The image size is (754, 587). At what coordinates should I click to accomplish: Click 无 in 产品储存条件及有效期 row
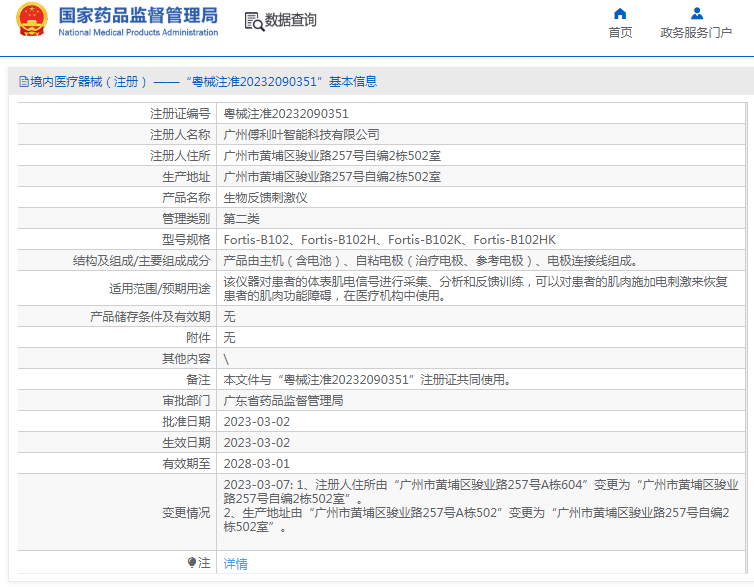point(229,317)
